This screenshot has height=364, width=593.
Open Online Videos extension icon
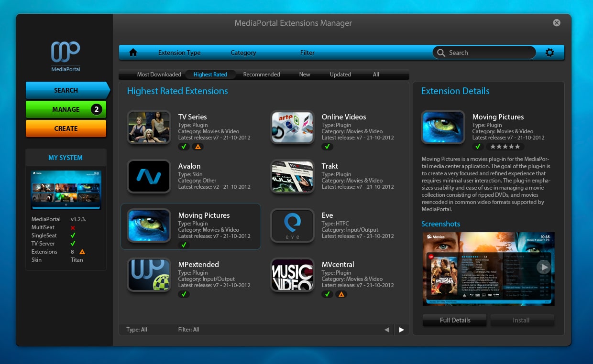(292, 127)
